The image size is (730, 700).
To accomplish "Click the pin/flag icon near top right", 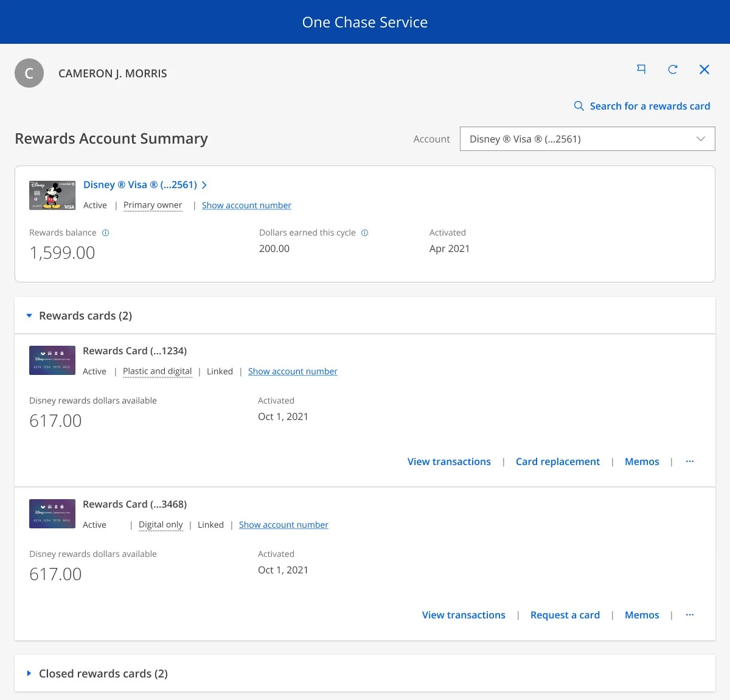I will click(x=641, y=69).
